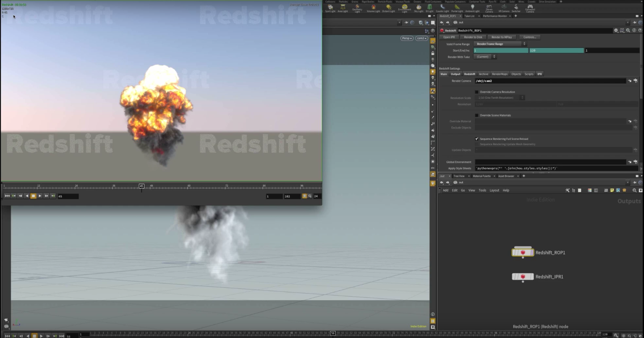Image resolution: width=644 pixels, height=338 pixels.
Task: Click the sticky note icon in network editor
Action: pyautogui.click(x=612, y=190)
